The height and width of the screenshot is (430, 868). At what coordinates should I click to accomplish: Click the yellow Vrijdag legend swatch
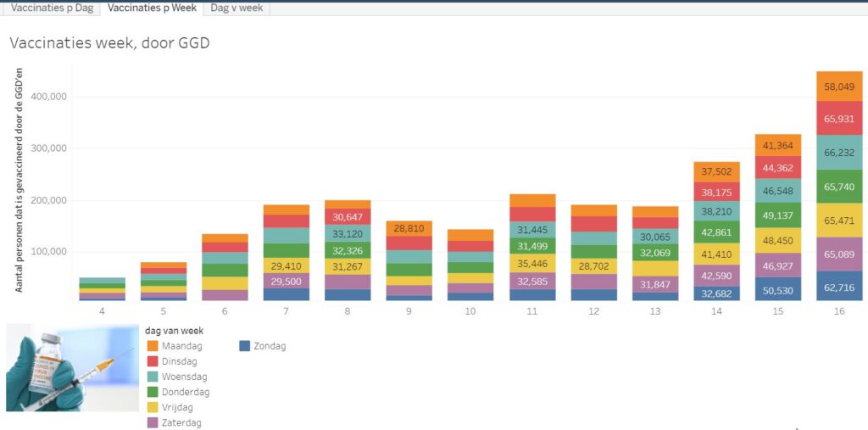point(153,407)
